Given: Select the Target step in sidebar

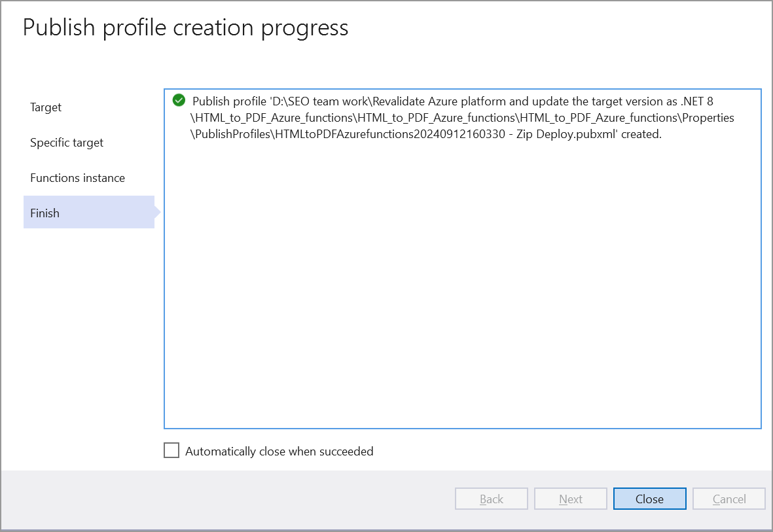Looking at the screenshot, I should click(46, 107).
